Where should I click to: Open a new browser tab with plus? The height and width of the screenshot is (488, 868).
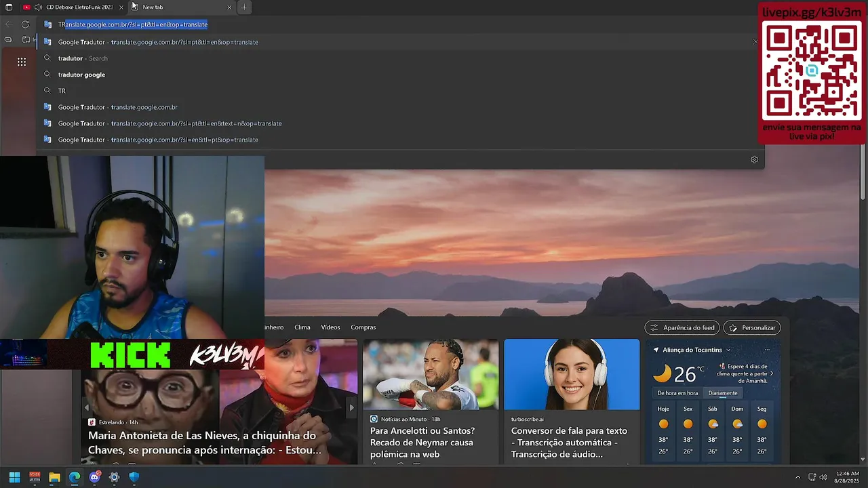(x=244, y=7)
